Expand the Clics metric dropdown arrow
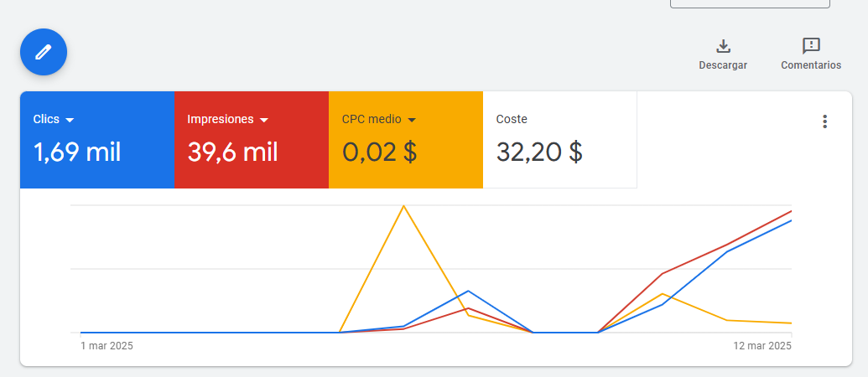Image resolution: width=868 pixels, height=377 pixels. [70, 120]
